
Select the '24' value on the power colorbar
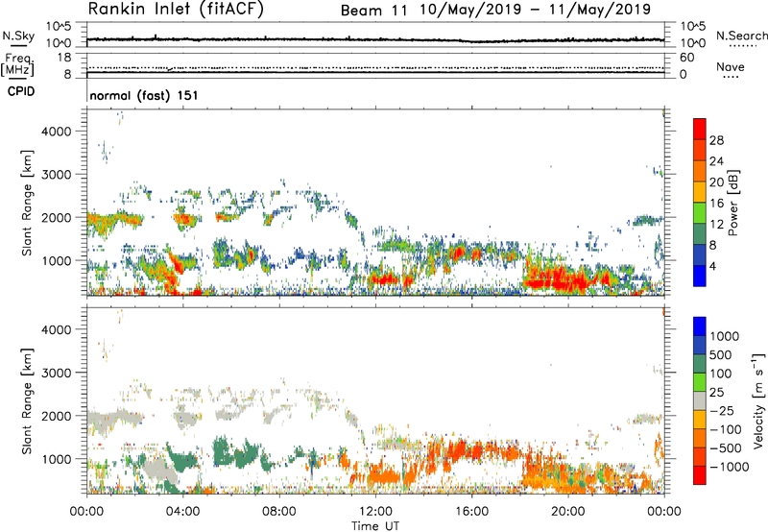[x=716, y=161]
